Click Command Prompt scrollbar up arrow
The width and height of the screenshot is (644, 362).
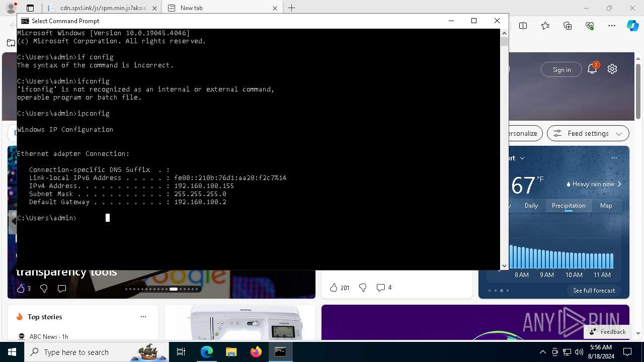click(504, 33)
